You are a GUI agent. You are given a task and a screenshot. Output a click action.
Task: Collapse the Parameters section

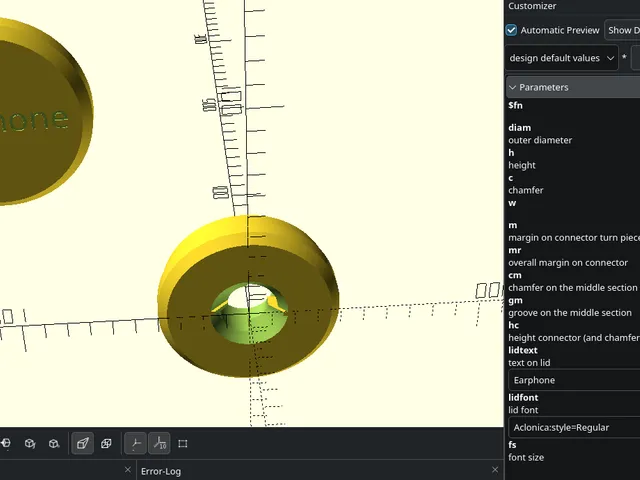coord(573,87)
